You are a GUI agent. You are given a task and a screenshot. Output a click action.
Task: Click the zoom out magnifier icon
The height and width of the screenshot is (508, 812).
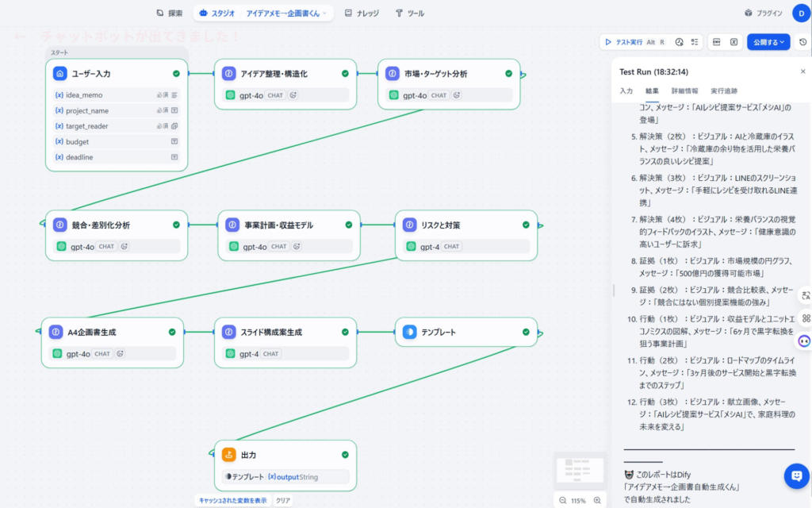click(562, 500)
